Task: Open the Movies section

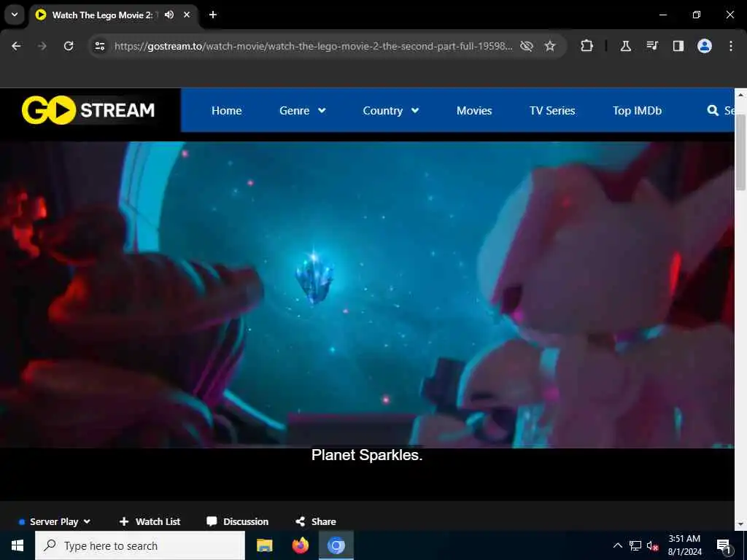Action: click(x=474, y=111)
